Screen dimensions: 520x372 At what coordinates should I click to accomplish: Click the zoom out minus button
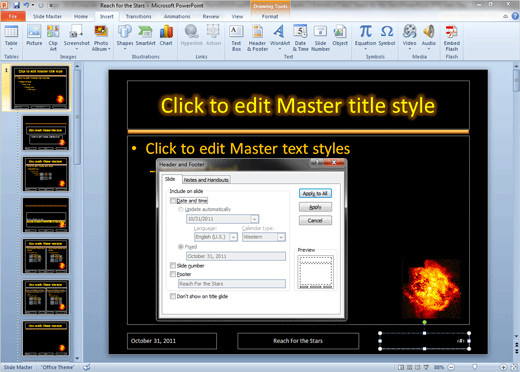click(451, 367)
